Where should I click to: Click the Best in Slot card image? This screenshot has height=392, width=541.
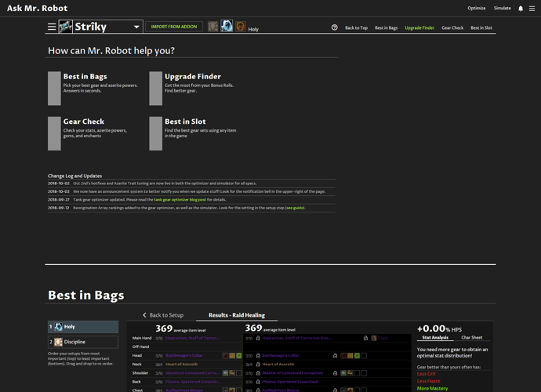(155, 133)
